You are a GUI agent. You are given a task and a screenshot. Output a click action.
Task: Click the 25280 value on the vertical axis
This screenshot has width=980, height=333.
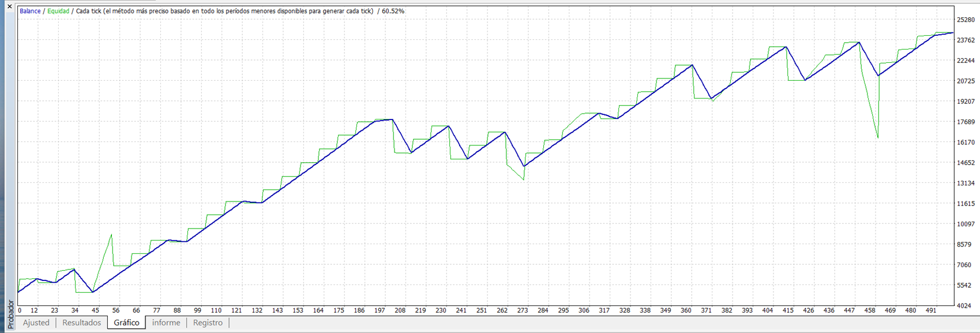[x=966, y=20]
